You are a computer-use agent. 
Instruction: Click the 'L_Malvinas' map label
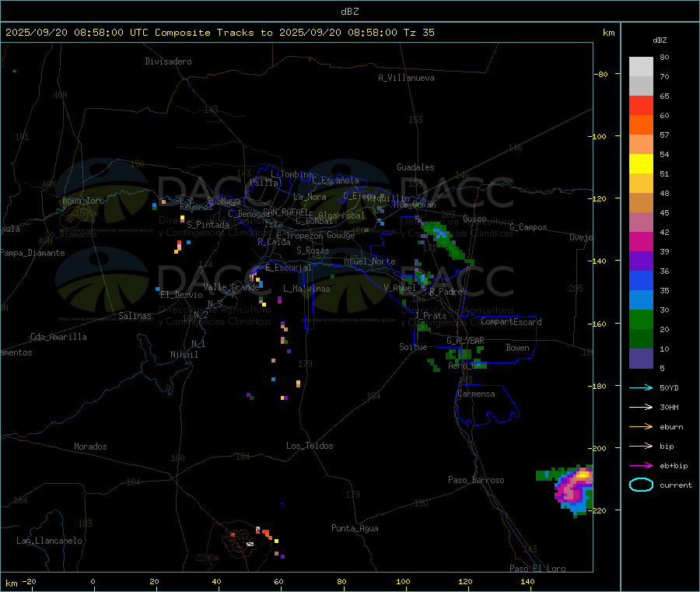click(306, 289)
